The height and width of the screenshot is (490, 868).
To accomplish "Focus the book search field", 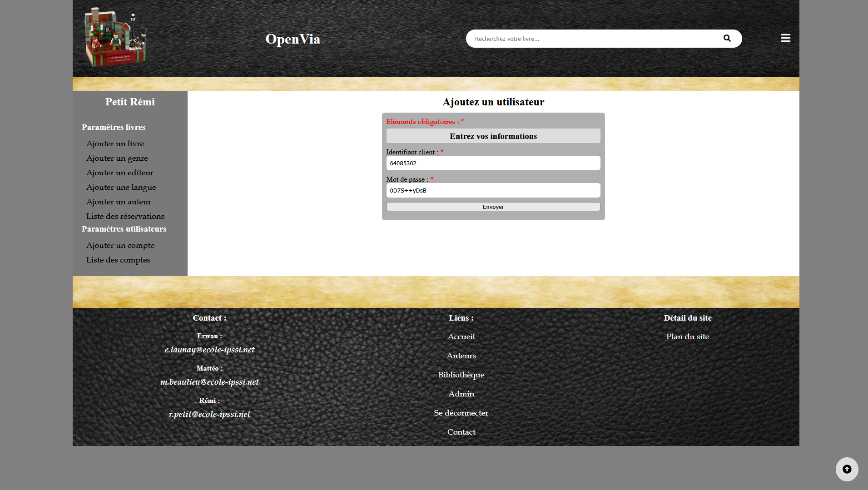I will coord(590,39).
